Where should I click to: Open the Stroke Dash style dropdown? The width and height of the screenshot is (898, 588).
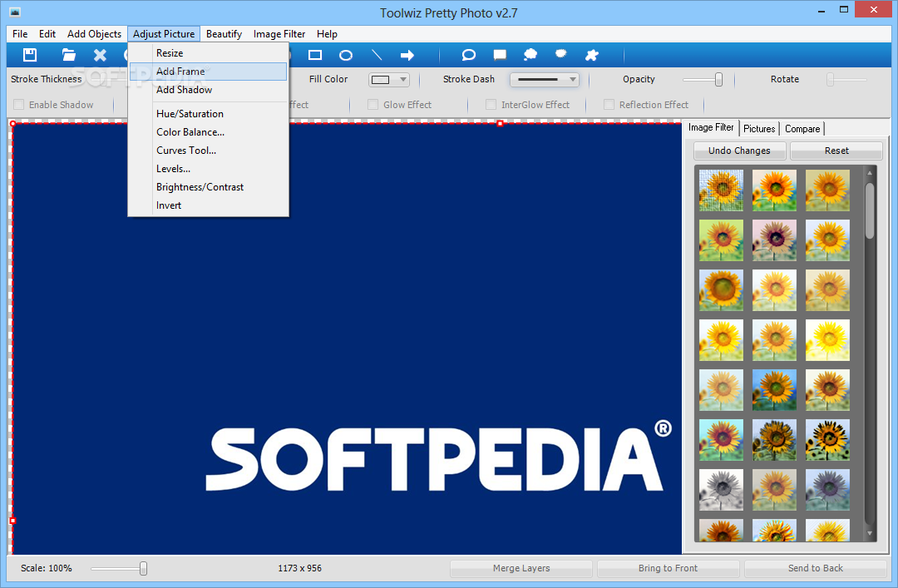545,80
